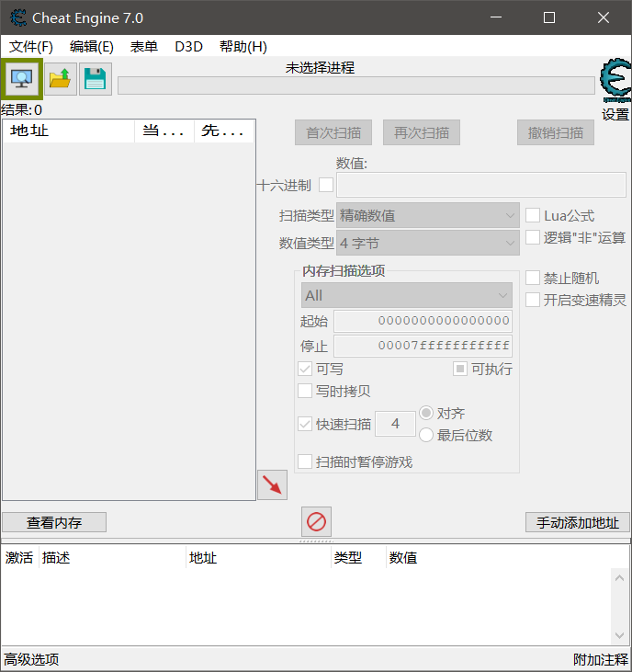Viewport: 632px width, 672px height.
Task: Close the Cheat Engine window
Action: tap(604, 17)
